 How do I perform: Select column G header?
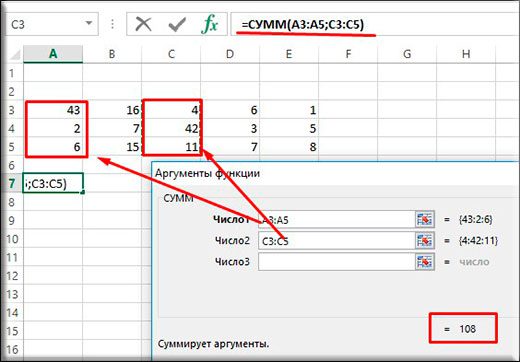[x=407, y=54]
